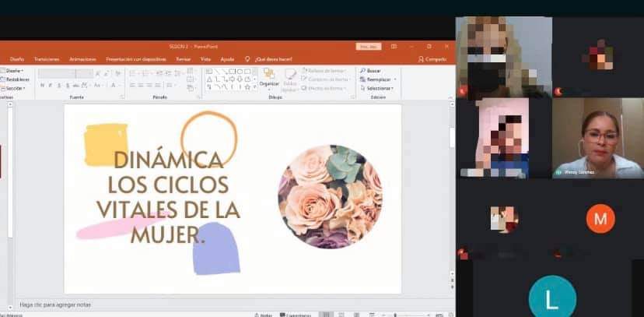This screenshot has height=317, width=644.
Task: Open Comentarios from the status bar
Action: (x=297, y=315)
